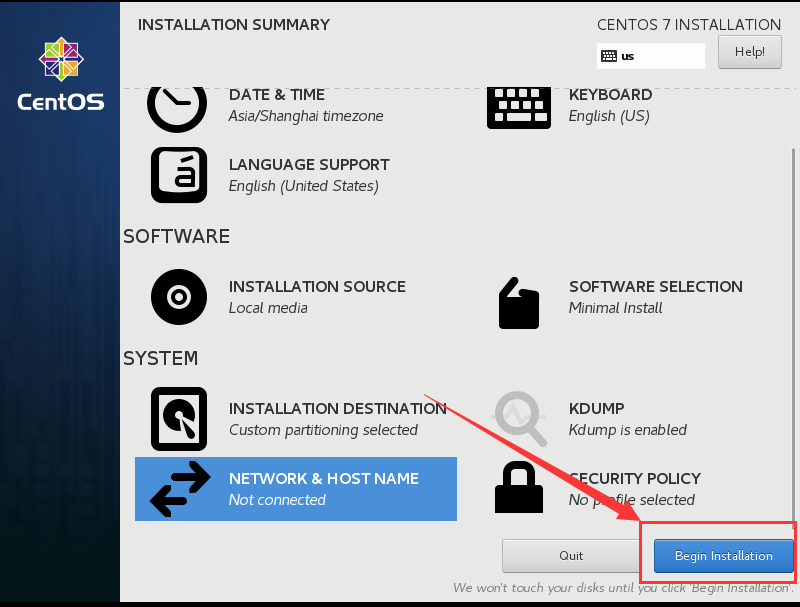Click Not connected status text

coord(277,500)
